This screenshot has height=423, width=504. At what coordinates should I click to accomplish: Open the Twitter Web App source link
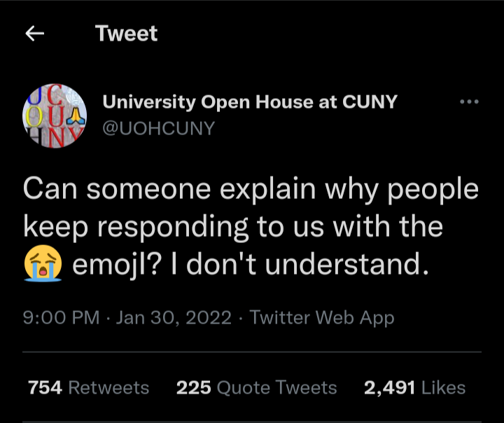tap(322, 318)
